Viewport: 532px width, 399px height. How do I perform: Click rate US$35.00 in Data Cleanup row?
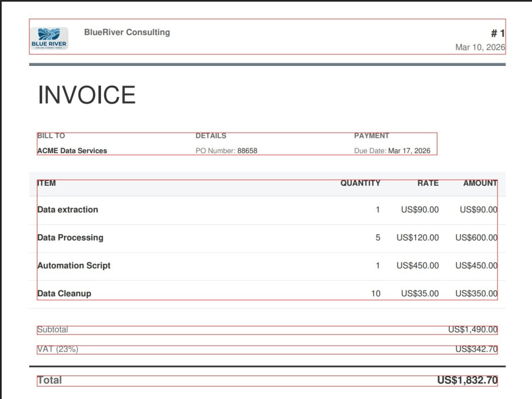pos(420,294)
